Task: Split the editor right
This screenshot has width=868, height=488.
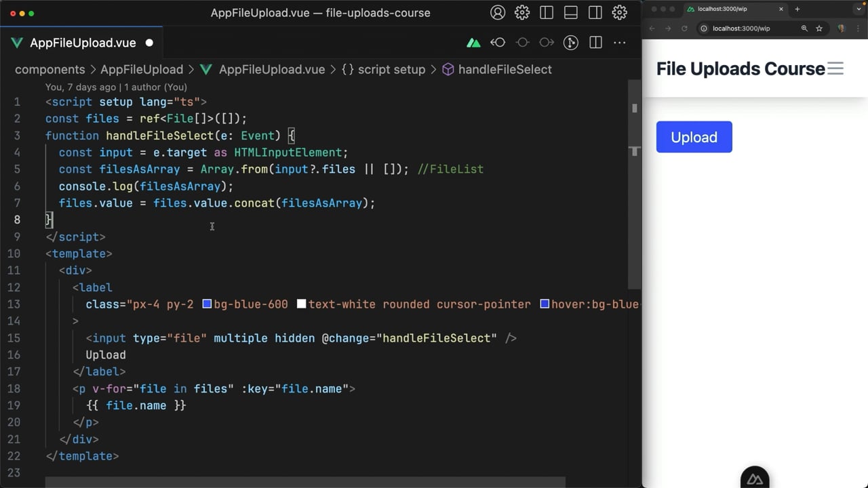Action: (x=595, y=43)
